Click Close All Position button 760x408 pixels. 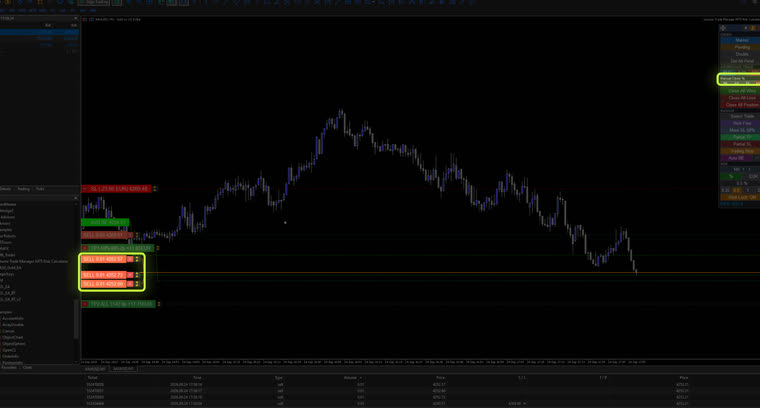click(x=740, y=105)
